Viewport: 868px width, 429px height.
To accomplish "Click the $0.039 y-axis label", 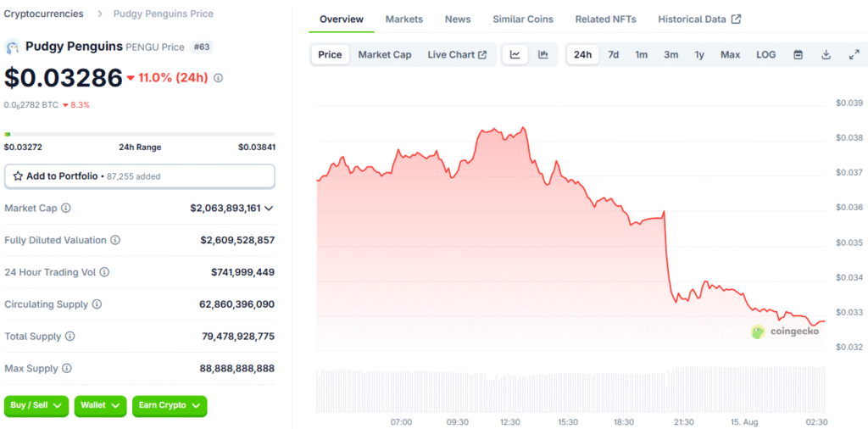I will (x=849, y=103).
